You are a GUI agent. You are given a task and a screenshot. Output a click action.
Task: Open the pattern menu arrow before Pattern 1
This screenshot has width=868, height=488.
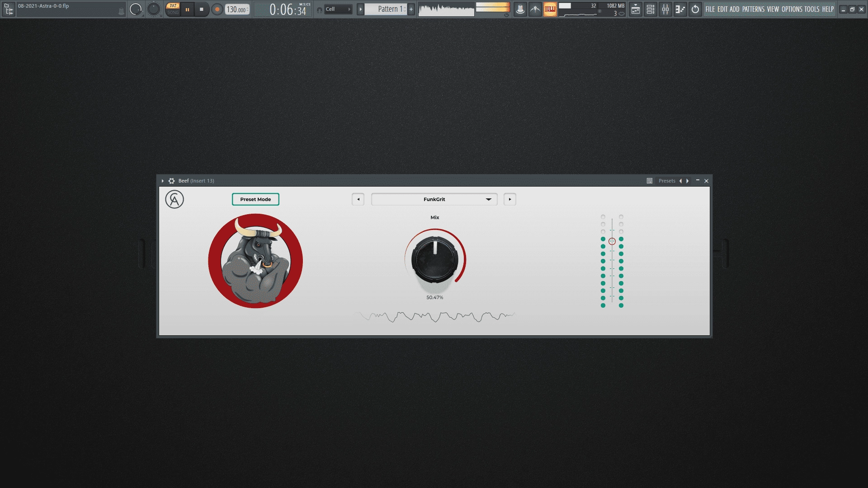[360, 9]
